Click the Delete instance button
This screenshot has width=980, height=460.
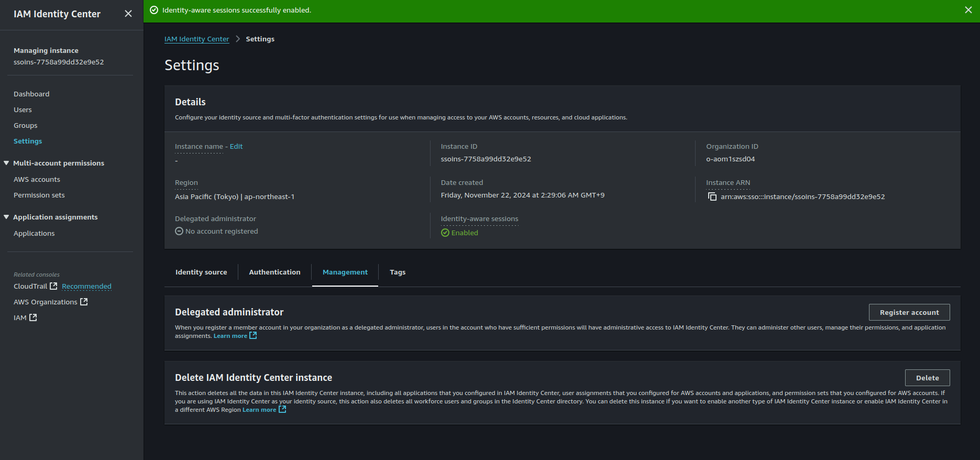point(927,378)
